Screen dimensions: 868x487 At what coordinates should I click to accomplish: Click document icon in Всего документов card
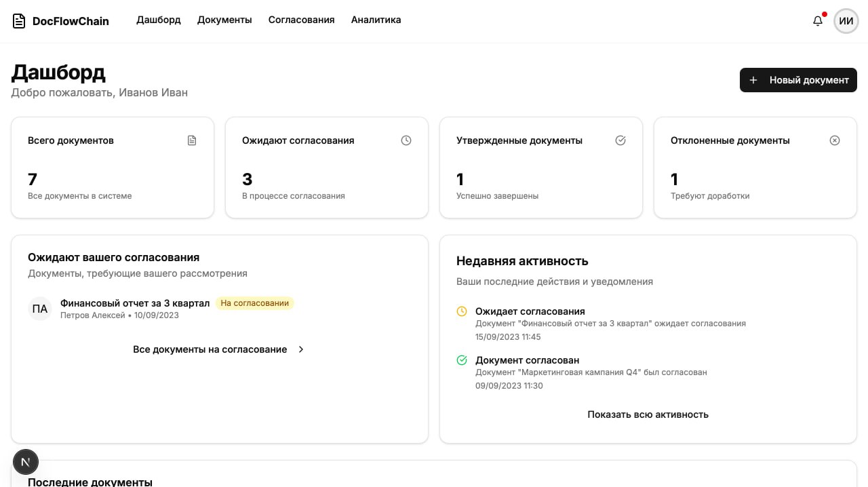click(x=192, y=140)
